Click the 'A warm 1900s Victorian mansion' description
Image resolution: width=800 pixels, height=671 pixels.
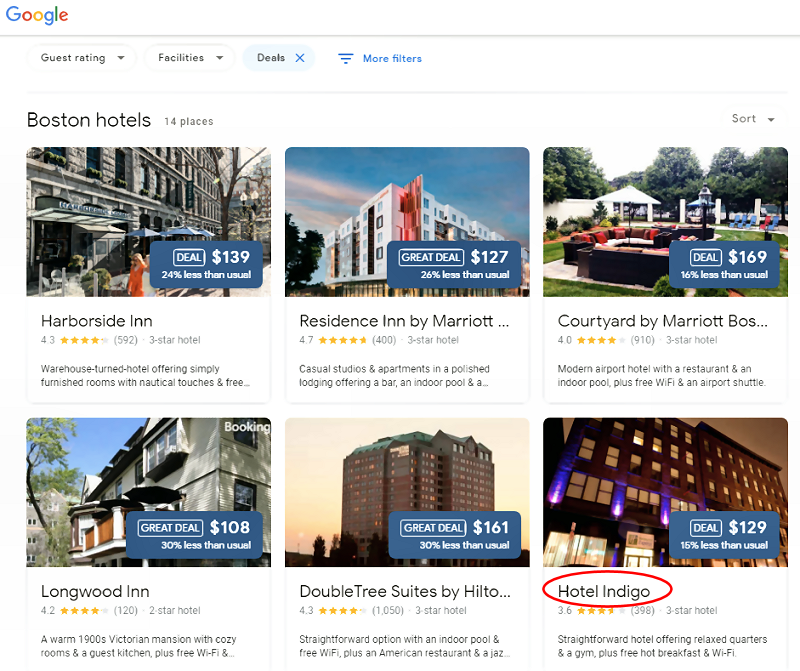pos(138,646)
